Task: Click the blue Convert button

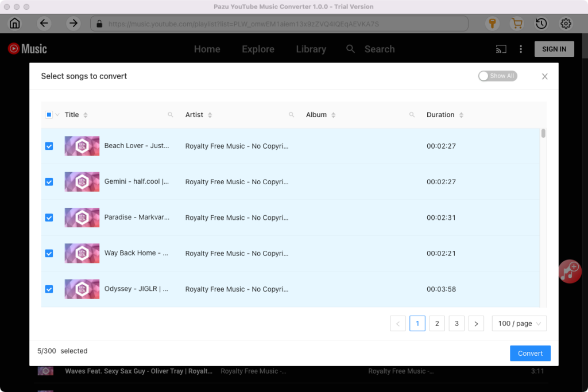Action: 529,354
